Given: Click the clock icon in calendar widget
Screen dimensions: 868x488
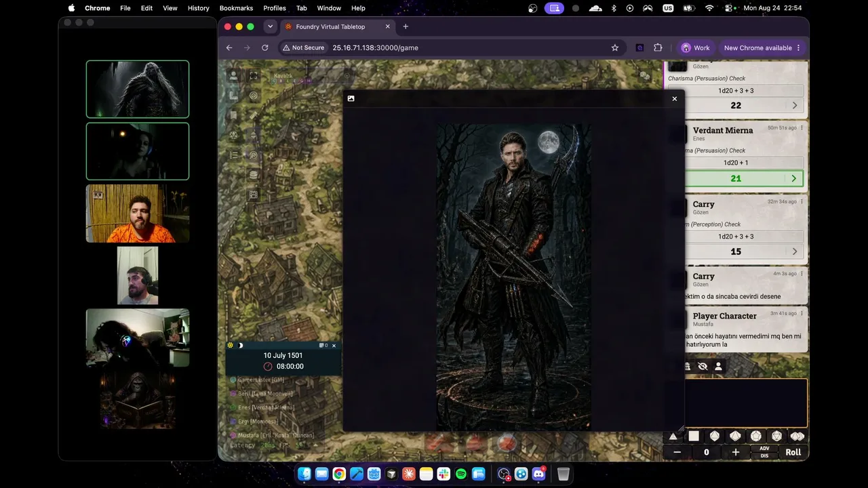Looking at the screenshot, I should [x=268, y=367].
